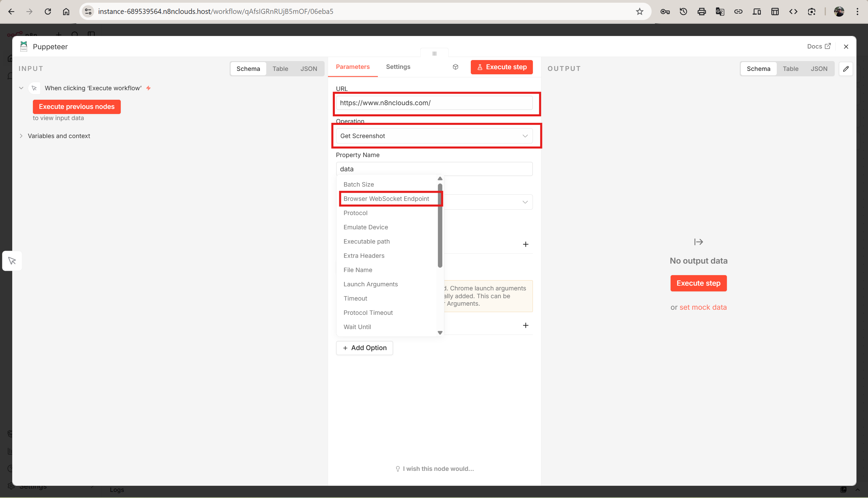Select the input JSON view tab
The image size is (868, 498).
(x=308, y=69)
